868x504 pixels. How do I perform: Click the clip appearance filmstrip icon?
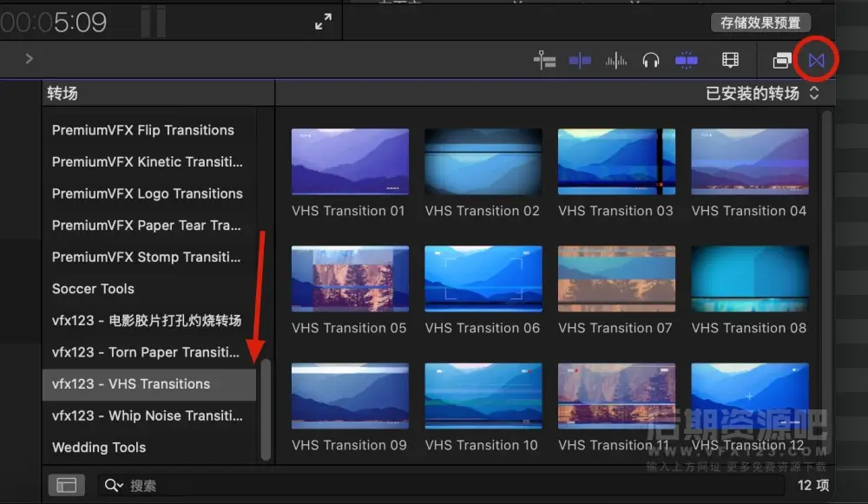730,60
